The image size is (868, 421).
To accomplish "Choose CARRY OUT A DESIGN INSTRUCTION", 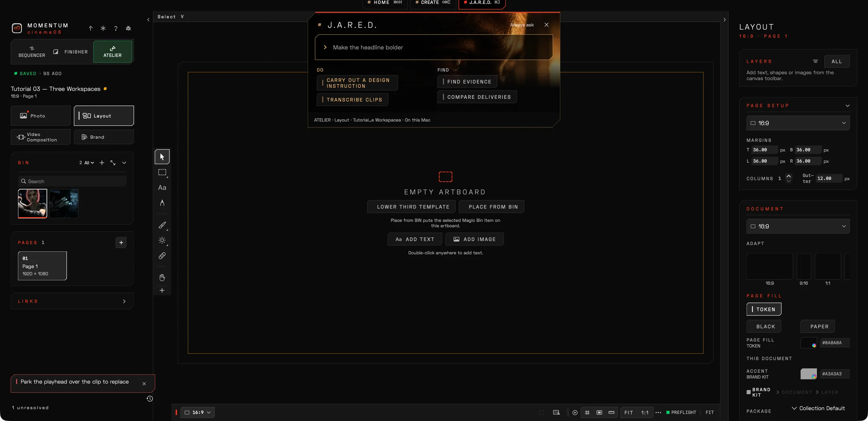I will 357,83.
